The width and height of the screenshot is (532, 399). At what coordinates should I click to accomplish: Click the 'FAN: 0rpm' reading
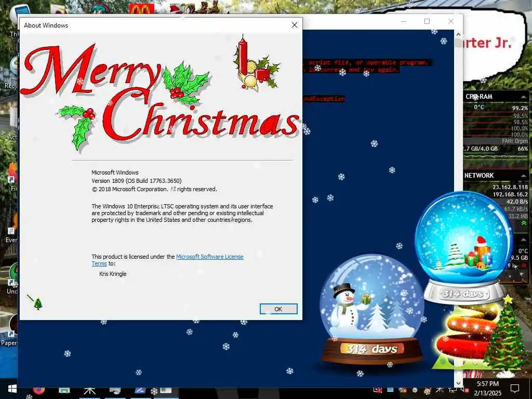pyautogui.click(x=515, y=141)
